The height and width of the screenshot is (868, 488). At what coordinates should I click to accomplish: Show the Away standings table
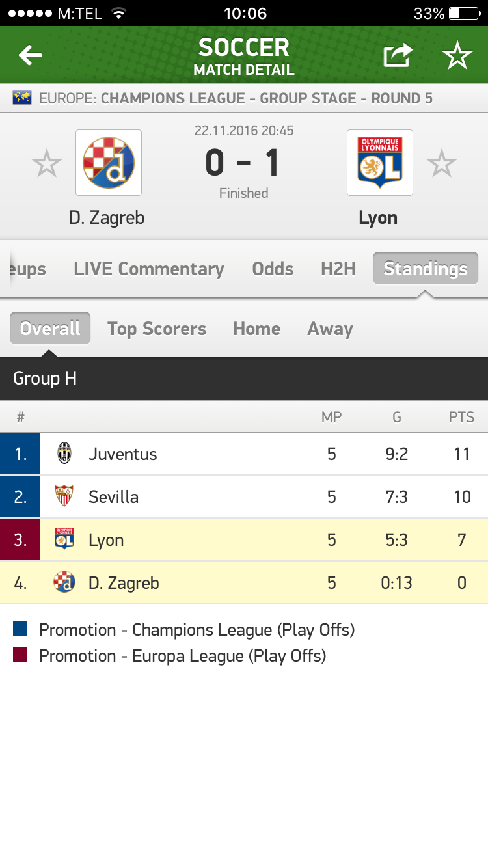pos(330,329)
